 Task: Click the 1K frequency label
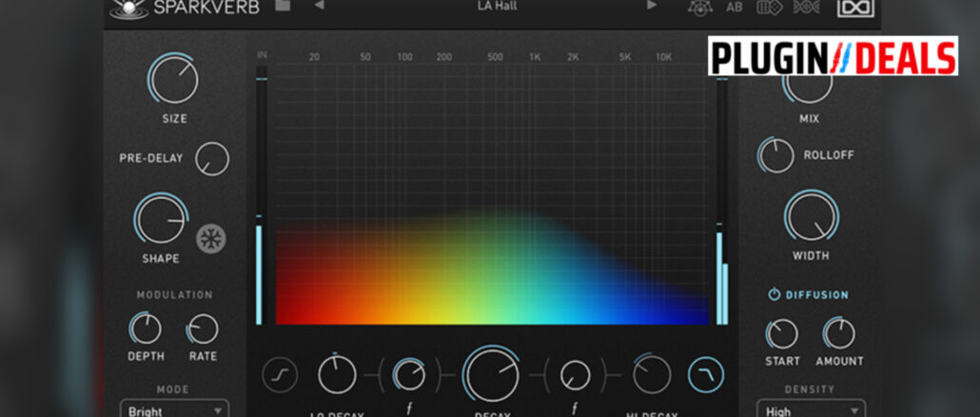[x=535, y=57]
